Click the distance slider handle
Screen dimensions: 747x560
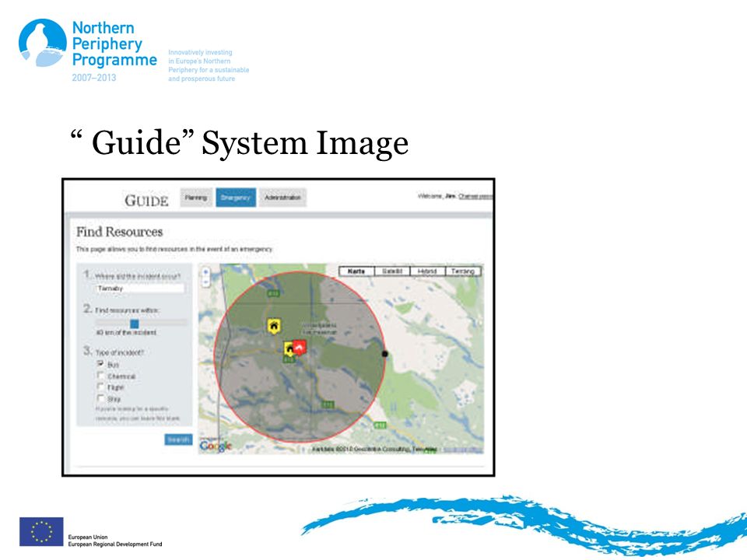pyautogui.click(x=135, y=324)
